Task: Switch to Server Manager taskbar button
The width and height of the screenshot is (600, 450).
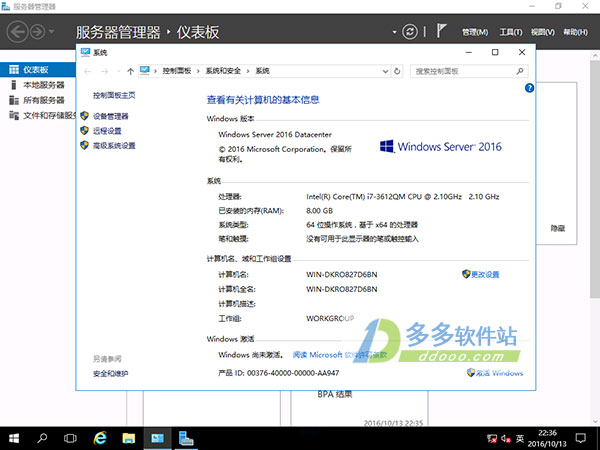Action: 186,438
